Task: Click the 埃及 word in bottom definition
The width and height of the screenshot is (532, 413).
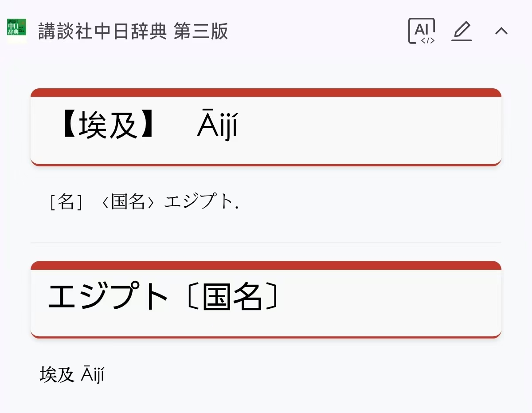Action: click(x=57, y=375)
